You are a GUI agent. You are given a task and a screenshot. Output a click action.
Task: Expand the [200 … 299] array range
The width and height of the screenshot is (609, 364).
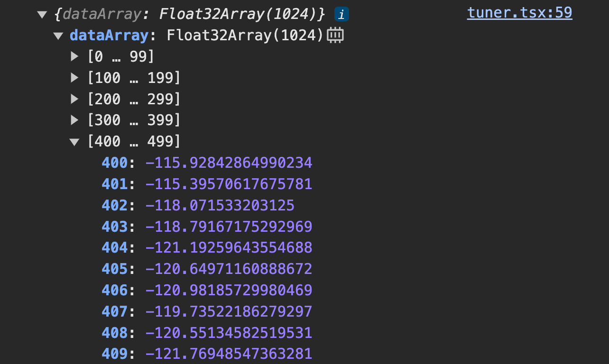point(75,99)
